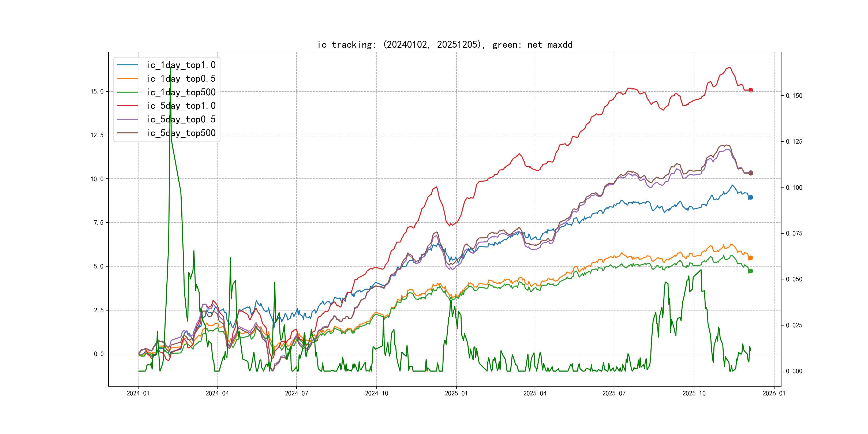Click the 2024-07 x-axis label
The height and width of the screenshot is (434, 868).
coord(296,393)
